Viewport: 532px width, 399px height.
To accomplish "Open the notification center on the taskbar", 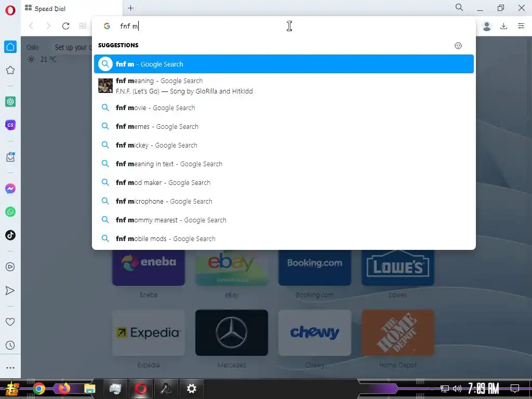I will (x=515, y=389).
